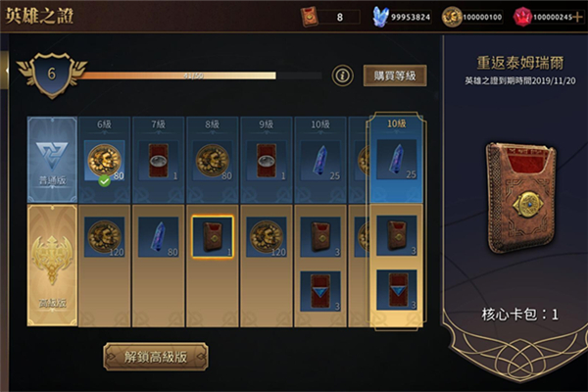Select the blue triangle card in selected column

point(397,290)
